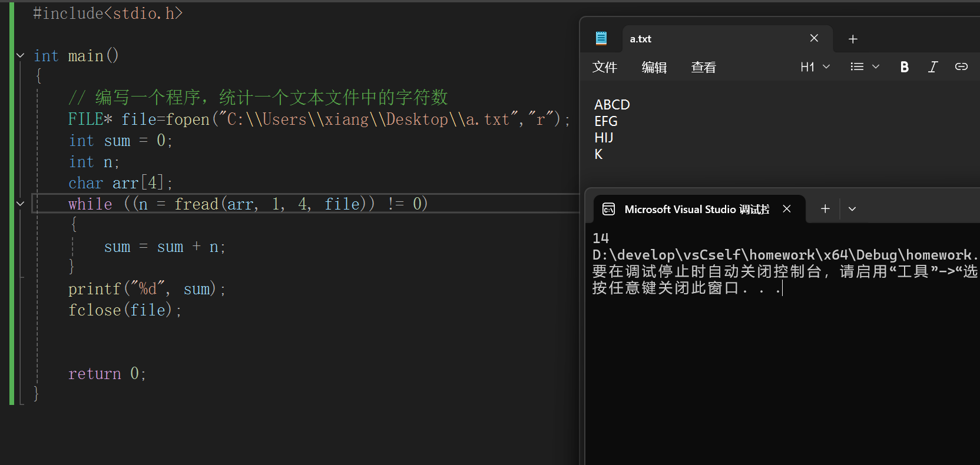Close the Microsoft Visual Studio debug console tab
The height and width of the screenshot is (465, 980).
coord(787,209)
